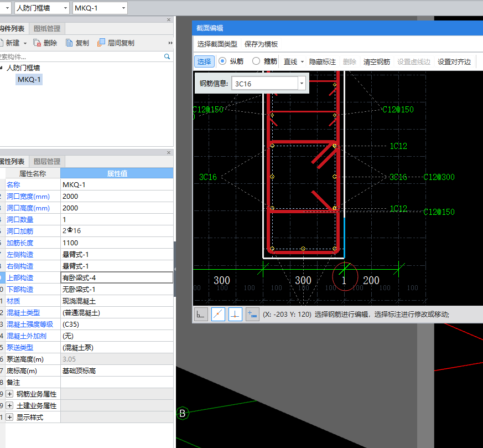Viewport: 483px width, 448px height.
Task: Click the 钢筋信息 input field with 3C16
Action: coord(265,83)
